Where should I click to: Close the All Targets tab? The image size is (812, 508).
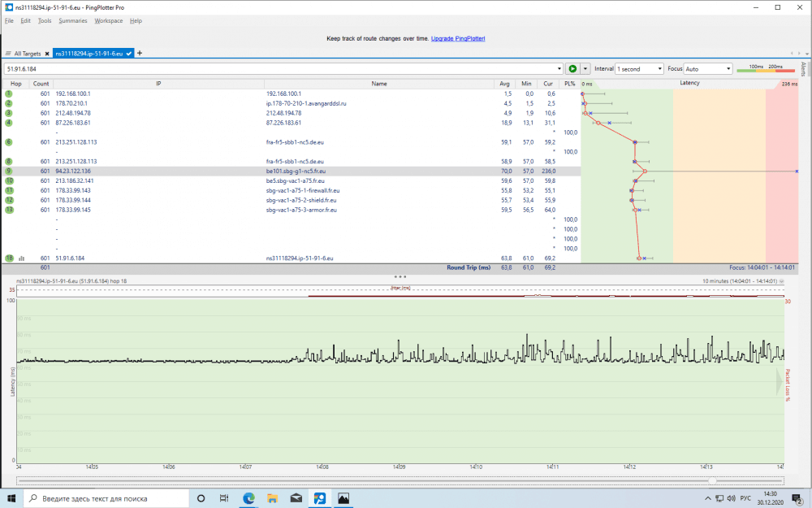coord(47,53)
